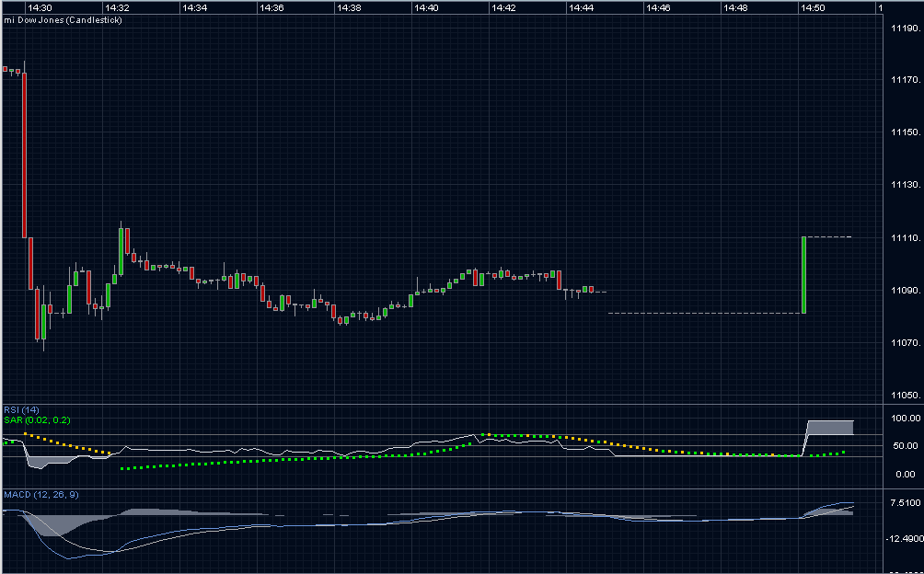Click the 11110 price axis value

click(x=906, y=238)
